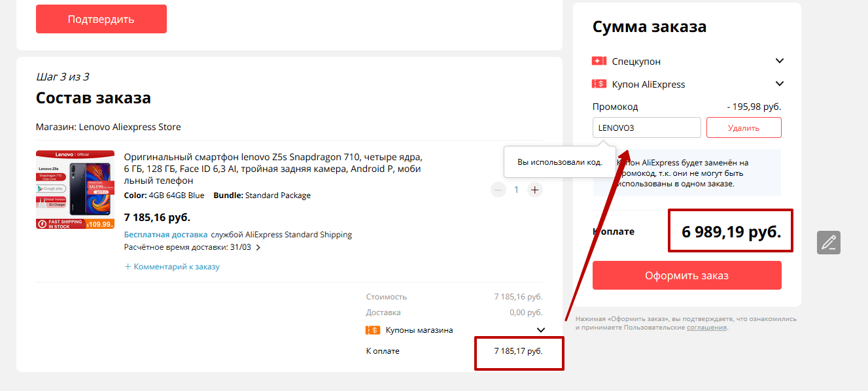Click the Бесплатная доставка link
Image resolution: width=868 pixels, height=391 pixels.
(x=165, y=235)
